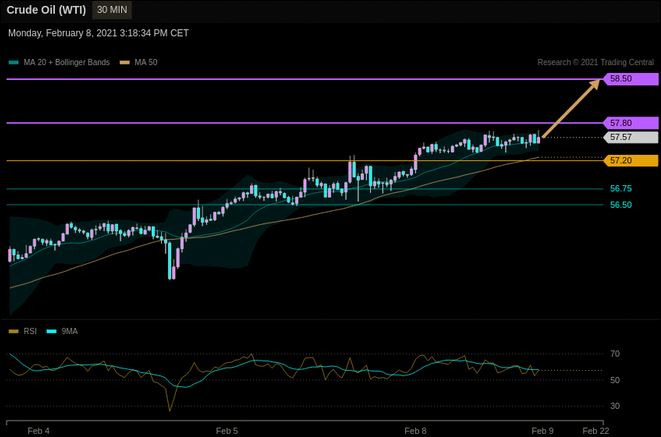Click the 9MA legend color swatch
The width and height of the screenshot is (661, 437).
[51, 332]
